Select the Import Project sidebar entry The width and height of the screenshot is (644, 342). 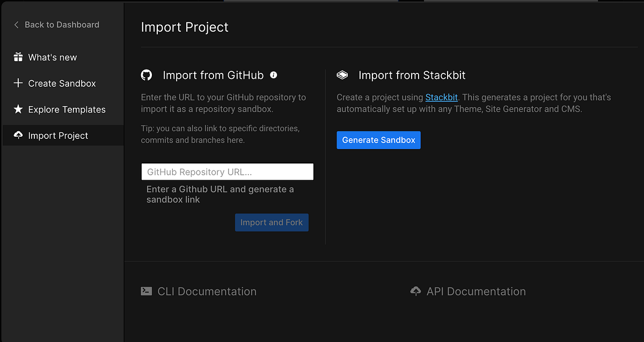click(57, 135)
